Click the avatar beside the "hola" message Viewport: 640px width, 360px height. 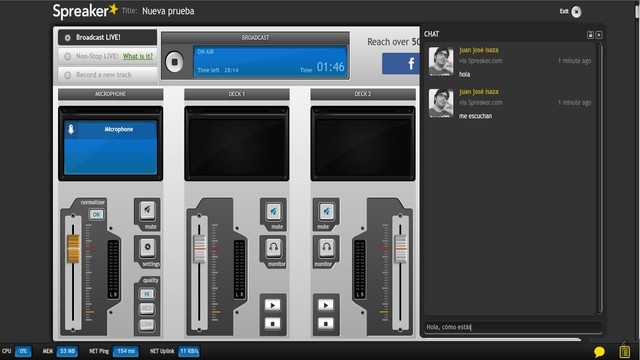pyautogui.click(x=441, y=61)
